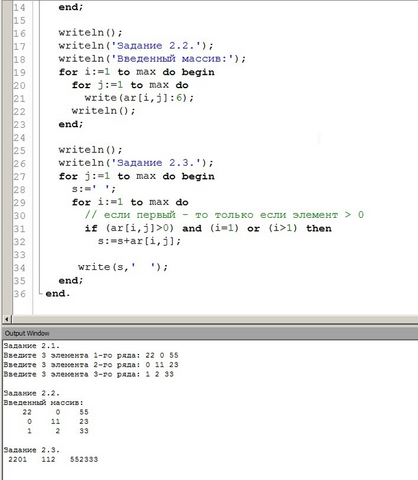Click the green comment on line 30
This screenshot has height=480, width=418.
(x=224, y=215)
